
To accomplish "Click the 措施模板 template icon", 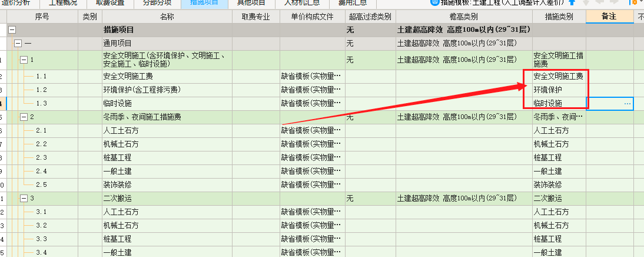I will [434, 2].
